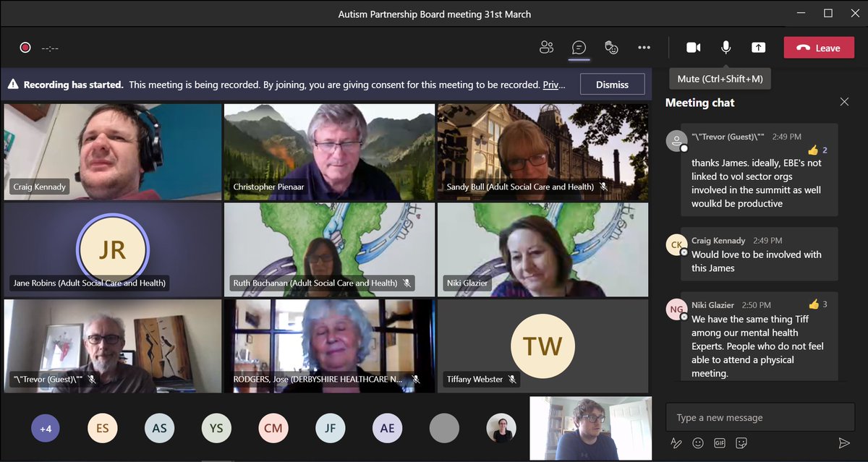868x462 pixels.
Task: Open the message format options icon
Action: (x=676, y=442)
